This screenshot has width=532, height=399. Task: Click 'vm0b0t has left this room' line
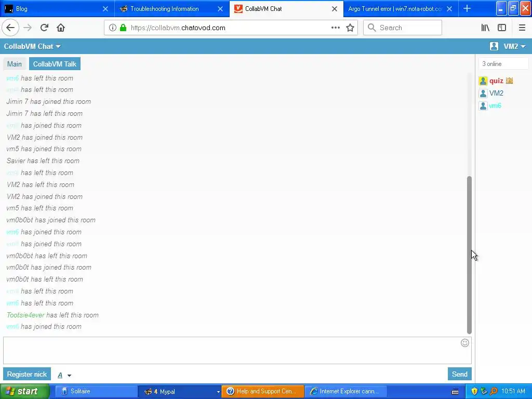click(x=45, y=280)
